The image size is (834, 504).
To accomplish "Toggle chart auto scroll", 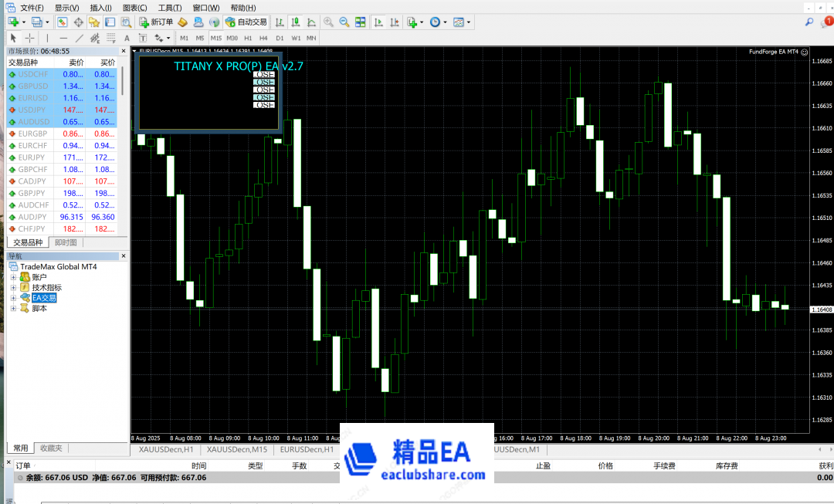I will [378, 22].
